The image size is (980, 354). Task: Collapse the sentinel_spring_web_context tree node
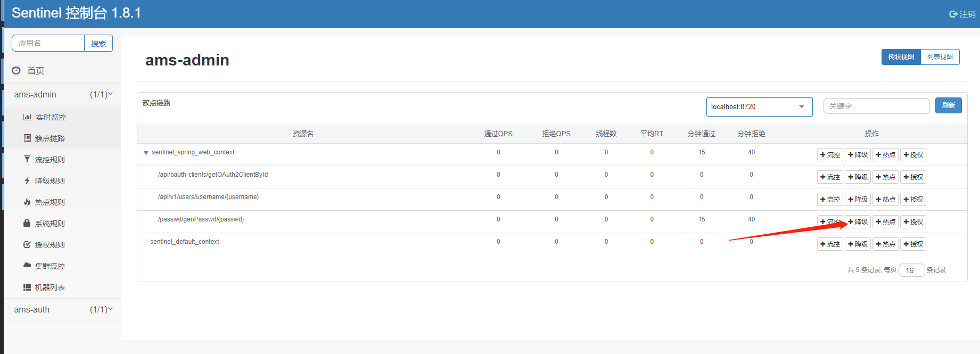click(146, 153)
